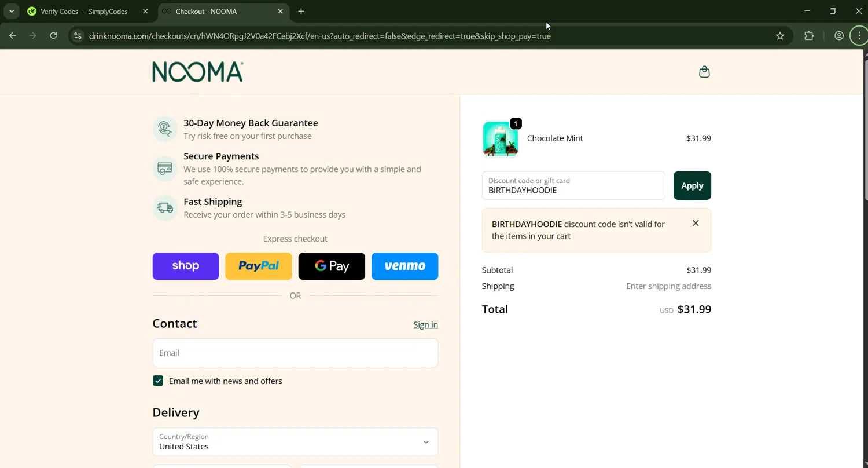
Task: Go forward in browser history
Action: tap(33, 36)
